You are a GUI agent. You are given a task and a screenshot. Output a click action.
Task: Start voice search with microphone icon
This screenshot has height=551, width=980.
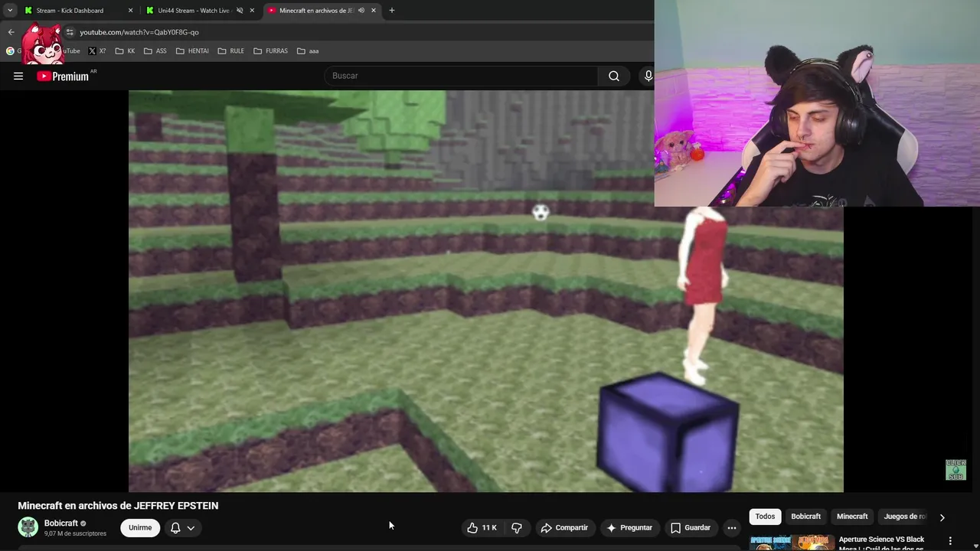tap(648, 76)
